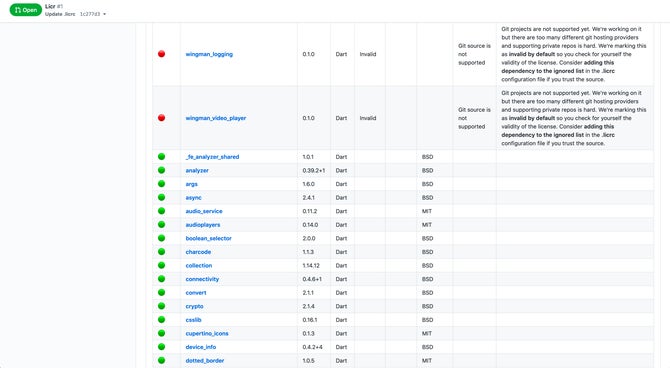Select 'Git source is not supported' in wingman_video_player row
Image resolution: width=670 pixels, height=368 pixels.
[474, 118]
